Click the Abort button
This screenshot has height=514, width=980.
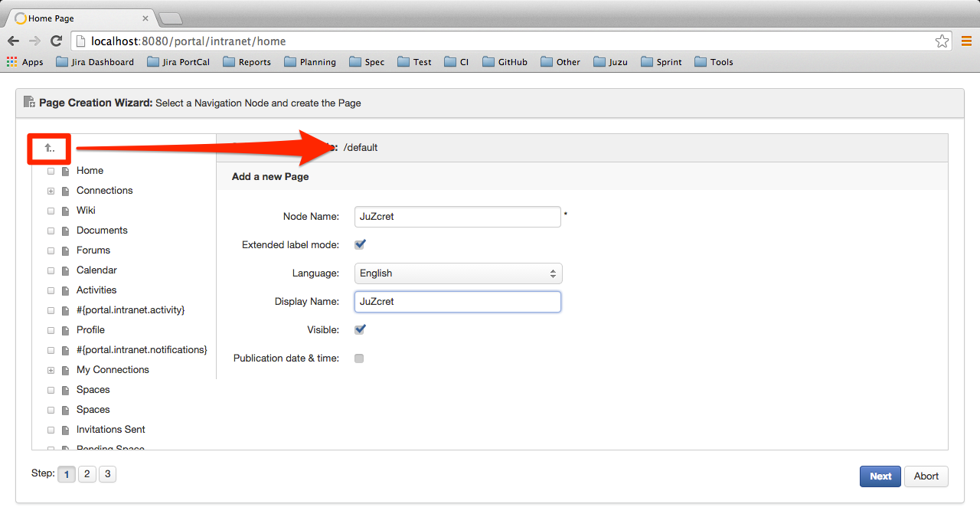point(926,476)
